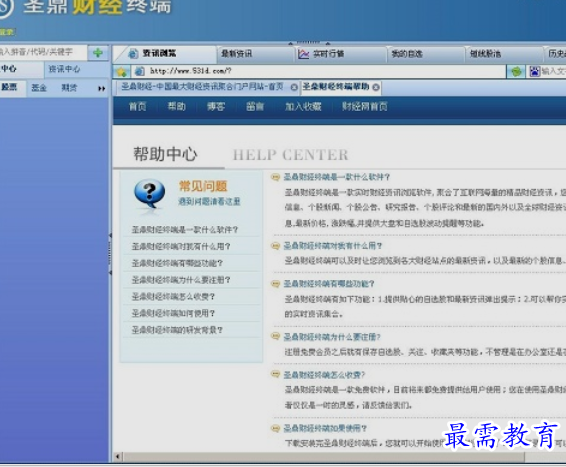Open FAQ link 圣鼎财经终端有哪些功能?

(177, 263)
